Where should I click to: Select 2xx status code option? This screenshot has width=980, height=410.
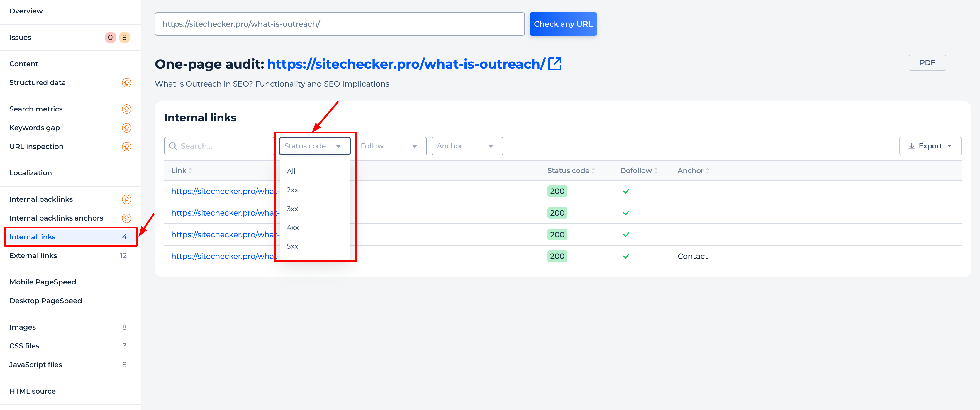coord(315,190)
